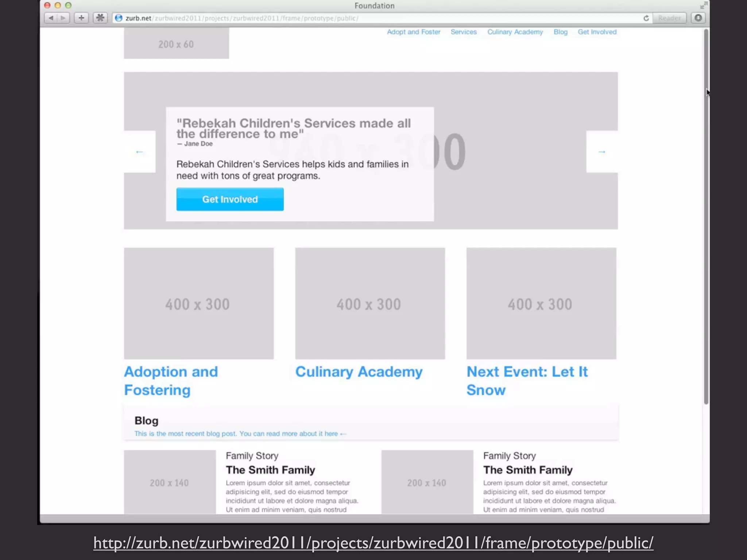Open the downloads button beside Reader

[698, 18]
